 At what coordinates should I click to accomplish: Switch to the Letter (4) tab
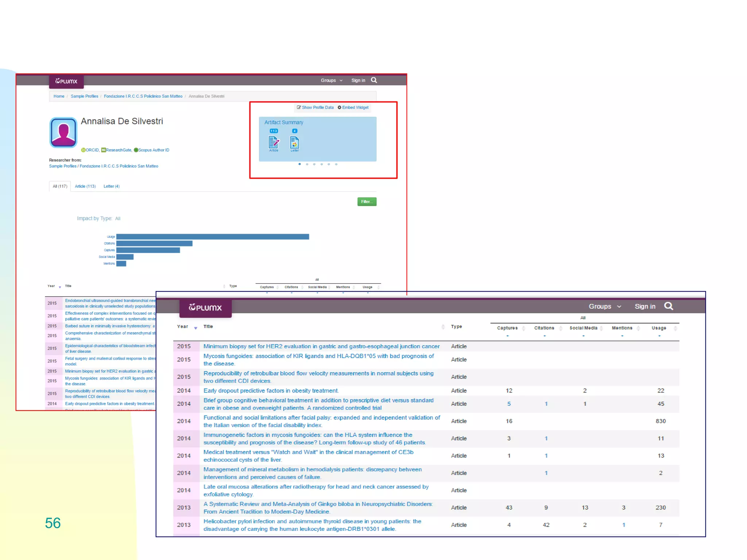point(111,186)
